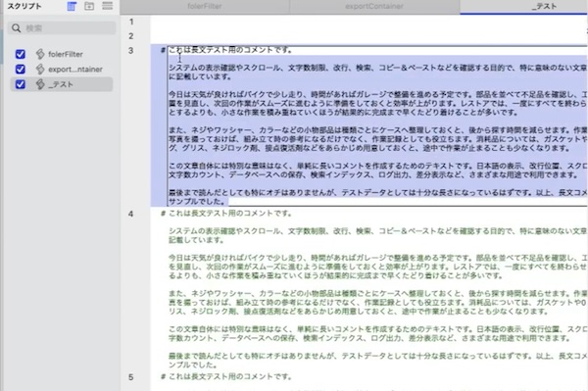588x391 pixels.
Task: Click the comment's first line on line 4
Action: click(x=230, y=214)
